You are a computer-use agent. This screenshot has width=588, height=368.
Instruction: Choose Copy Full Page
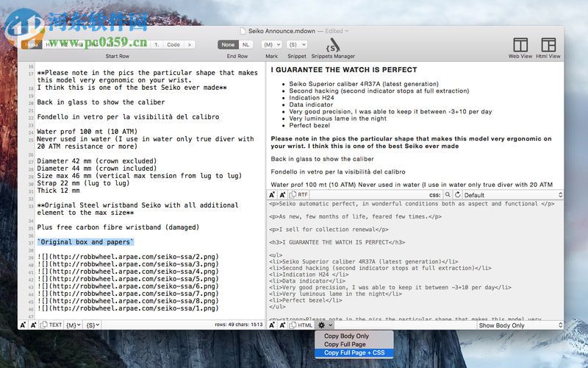pyautogui.click(x=345, y=344)
